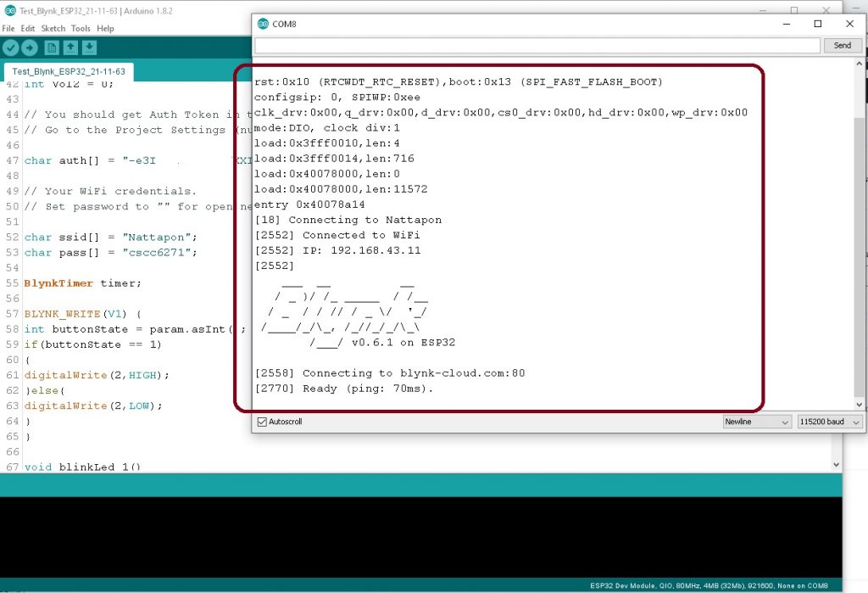Click the 'BlynkTimer timer;' code line
Image resolution: width=868 pixels, height=593 pixels.
[x=83, y=283]
